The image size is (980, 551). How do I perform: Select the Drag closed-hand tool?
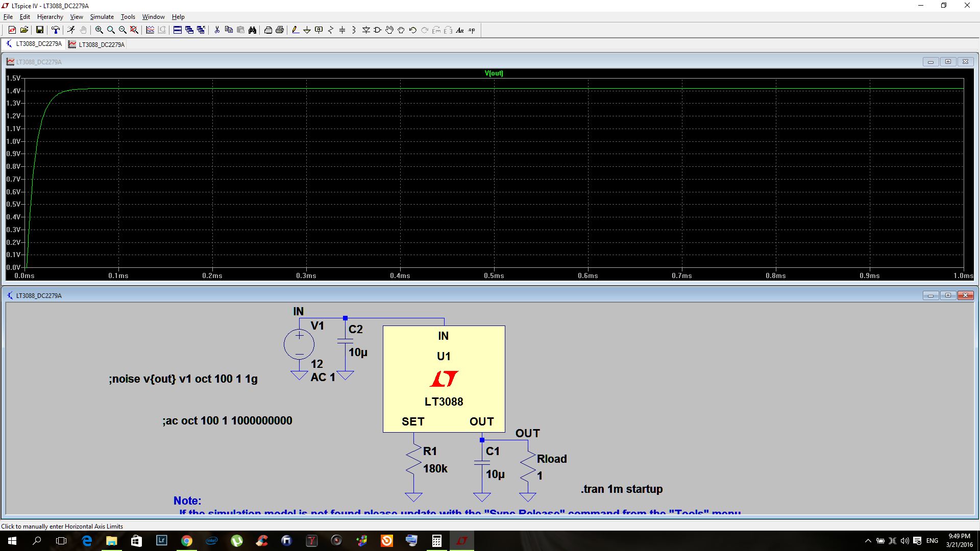tap(401, 30)
